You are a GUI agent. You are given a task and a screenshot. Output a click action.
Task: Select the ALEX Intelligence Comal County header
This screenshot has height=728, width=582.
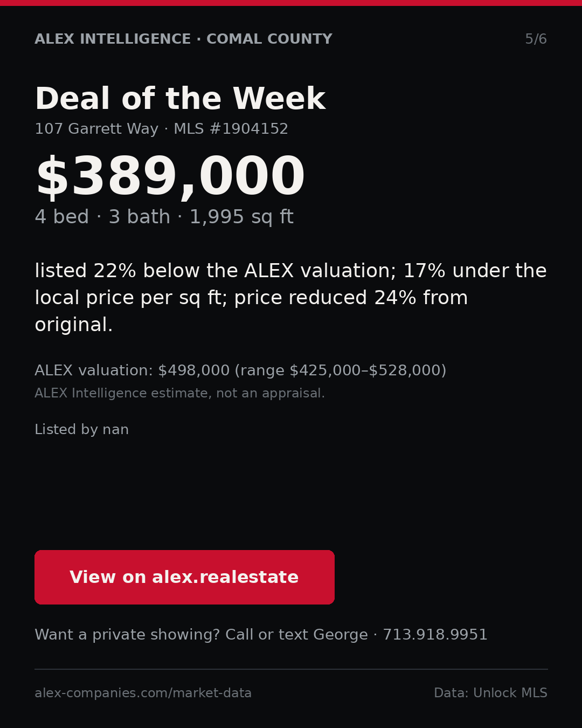point(183,39)
